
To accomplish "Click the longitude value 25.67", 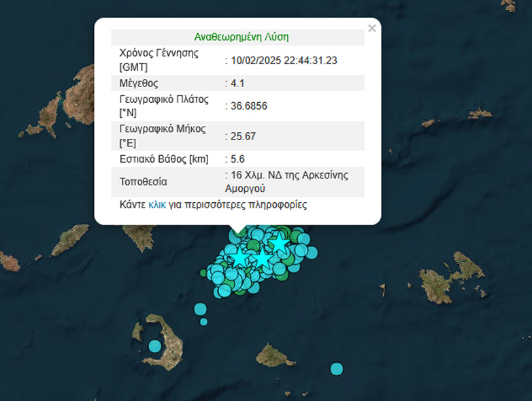I will click(243, 136).
